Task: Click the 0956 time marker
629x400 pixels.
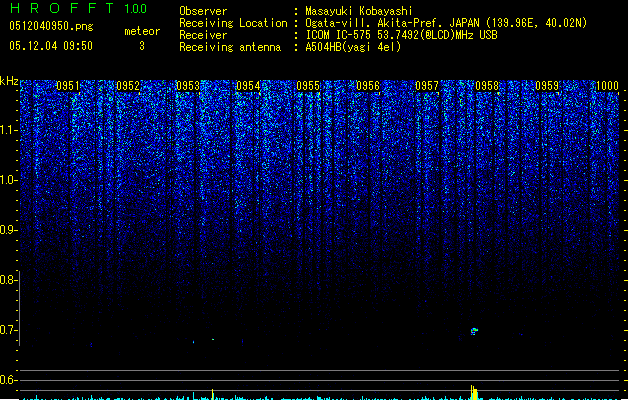Action: 368,86
